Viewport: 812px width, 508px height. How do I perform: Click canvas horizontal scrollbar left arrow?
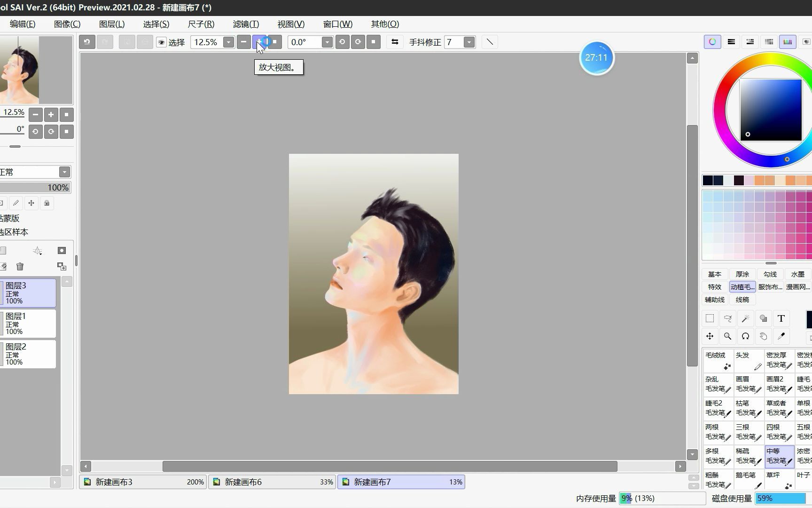(x=86, y=466)
